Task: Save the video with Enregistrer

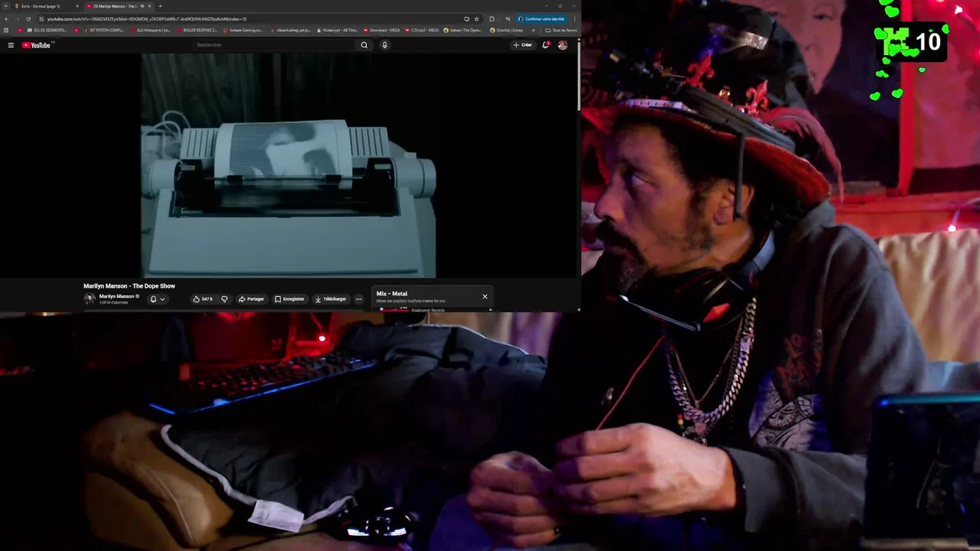Action: pyautogui.click(x=289, y=299)
